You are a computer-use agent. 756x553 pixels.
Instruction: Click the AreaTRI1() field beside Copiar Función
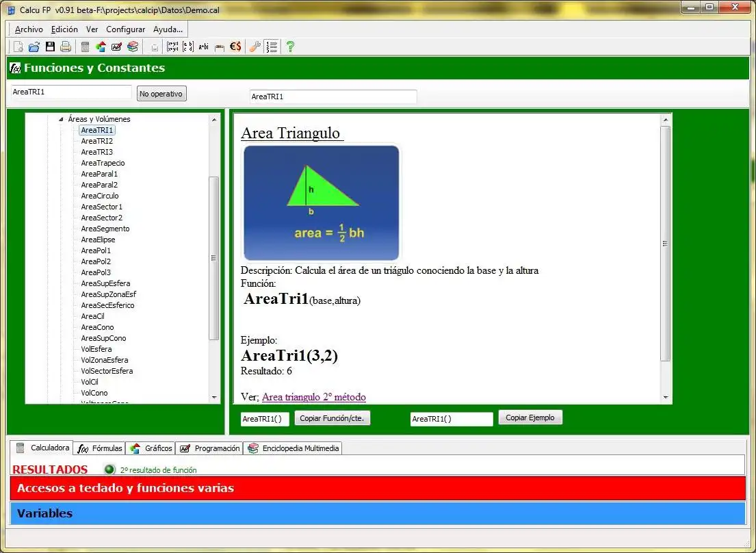click(x=265, y=419)
